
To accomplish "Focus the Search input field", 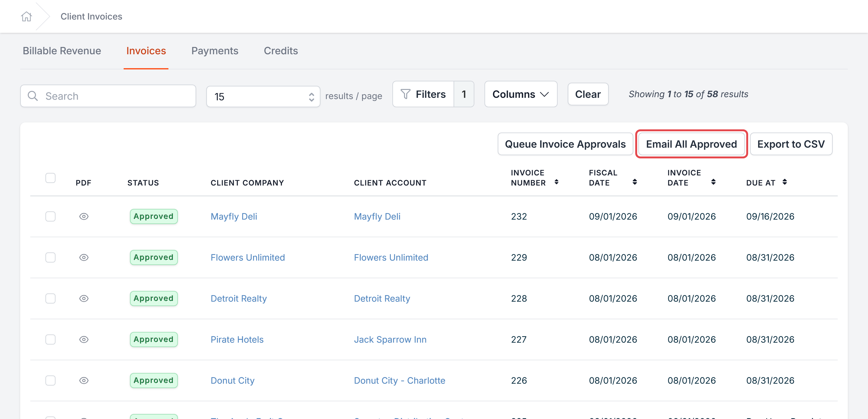I will [x=108, y=96].
